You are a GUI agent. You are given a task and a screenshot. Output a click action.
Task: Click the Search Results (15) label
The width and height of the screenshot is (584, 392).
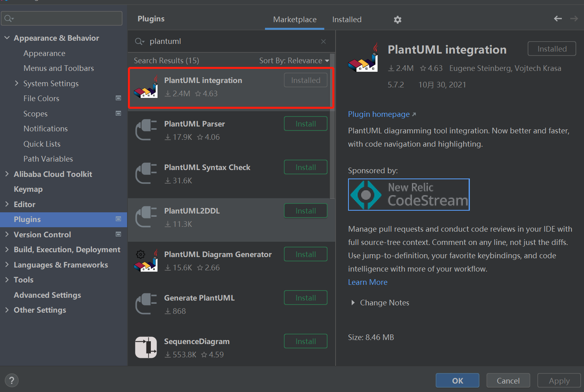coord(167,60)
